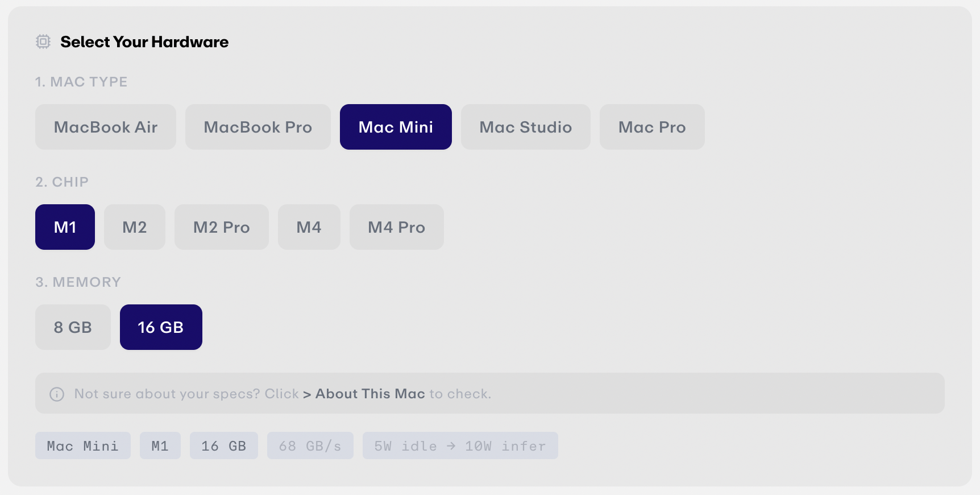
Task: Click the 68 GB/s bandwidth tag
Action: click(x=310, y=445)
